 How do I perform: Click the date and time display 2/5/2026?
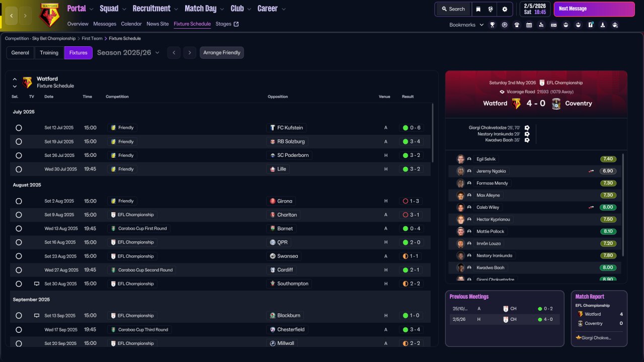click(535, 9)
